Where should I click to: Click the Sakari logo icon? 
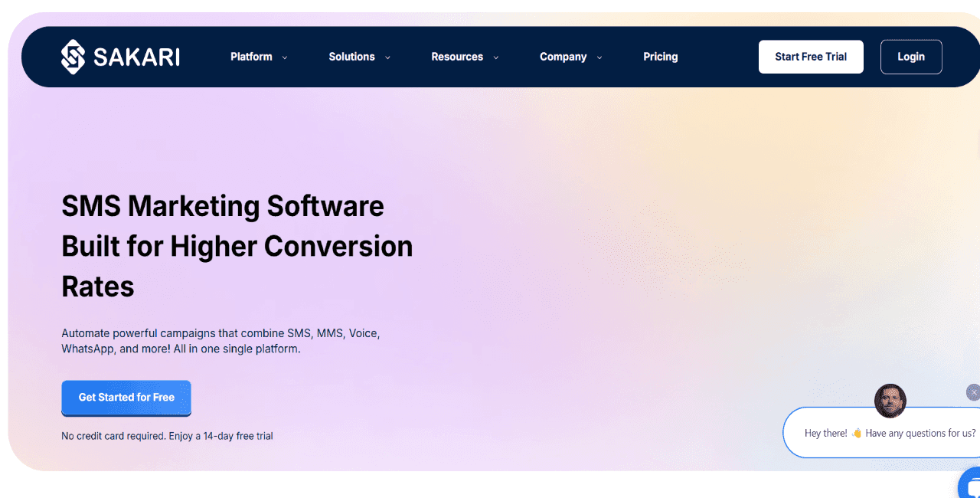[x=71, y=56]
